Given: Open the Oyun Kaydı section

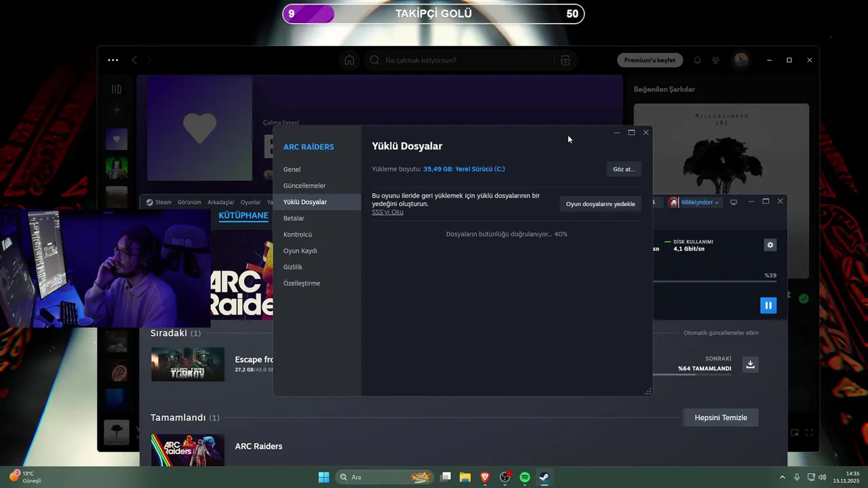Looking at the screenshot, I should tap(317, 251).
